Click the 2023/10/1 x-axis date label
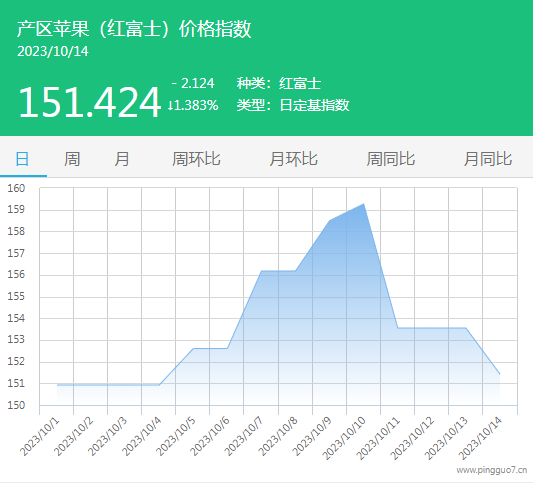The width and height of the screenshot is (533, 483). click(40, 437)
